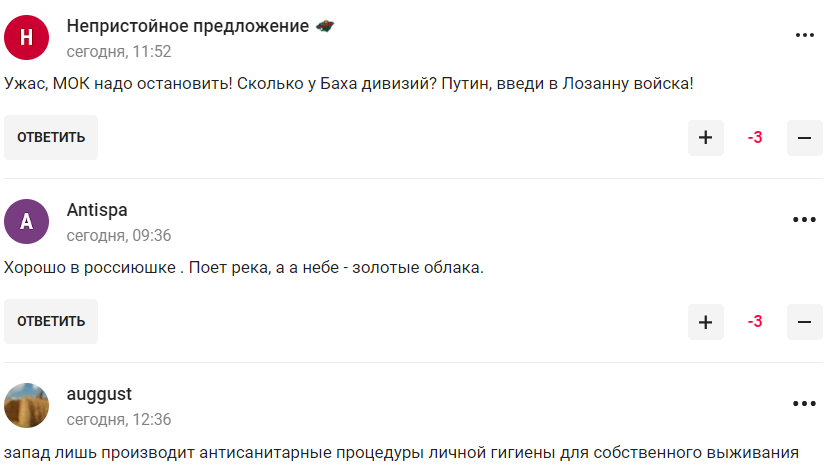
Task: Open the Antispa username link
Action: [x=97, y=210]
